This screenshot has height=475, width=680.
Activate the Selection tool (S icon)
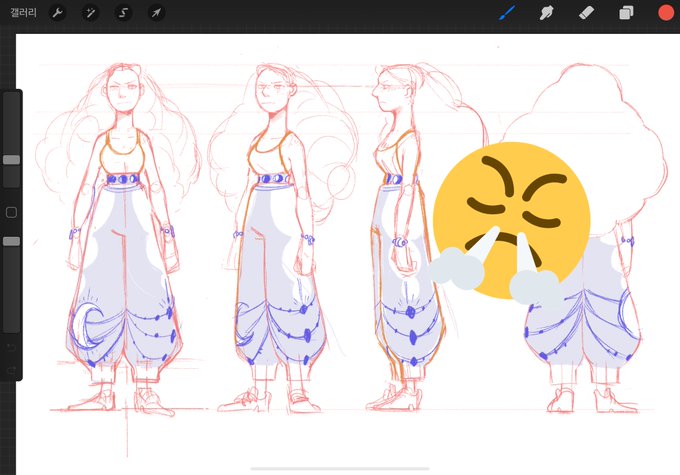point(123,13)
